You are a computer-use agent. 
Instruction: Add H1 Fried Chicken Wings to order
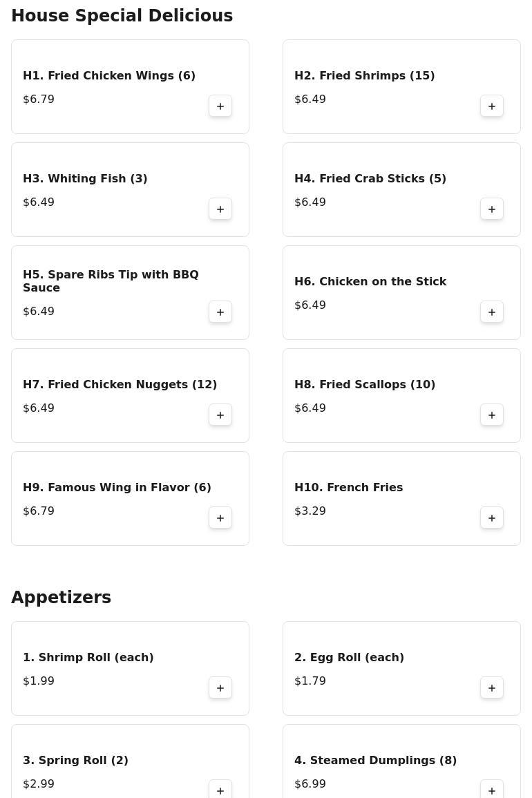tap(220, 106)
